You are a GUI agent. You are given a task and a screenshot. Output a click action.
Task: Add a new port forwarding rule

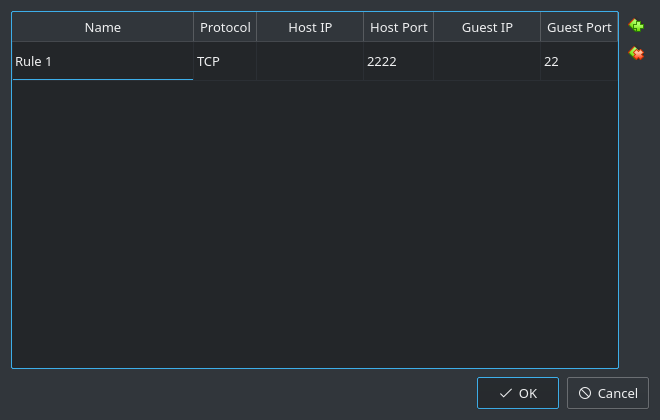point(636,25)
